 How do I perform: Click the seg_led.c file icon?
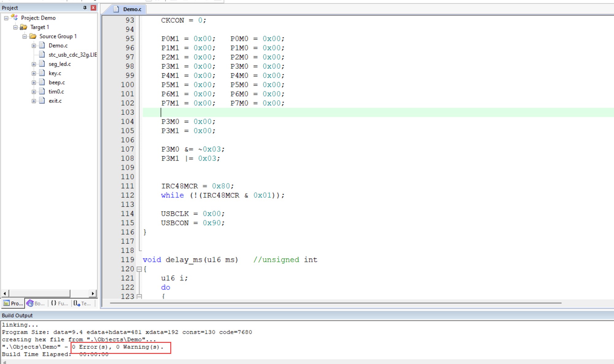[42, 64]
